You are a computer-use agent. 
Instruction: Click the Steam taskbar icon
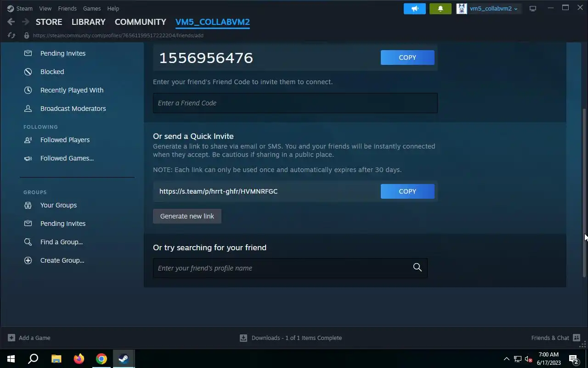pyautogui.click(x=124, y=359)
